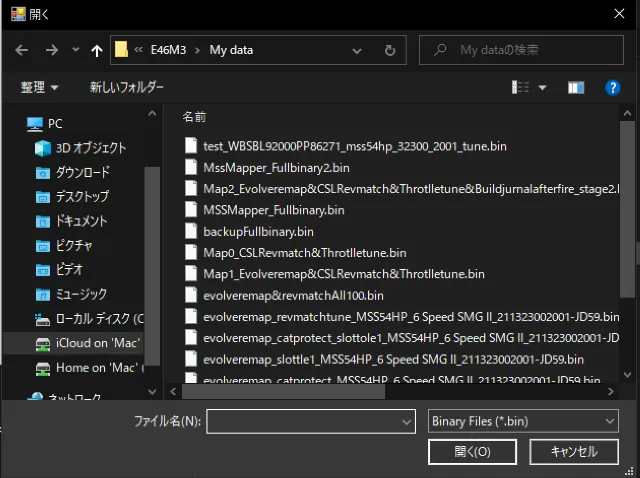640x478 pixels.
Task: Go up one folder level
Action: (97, 50)
